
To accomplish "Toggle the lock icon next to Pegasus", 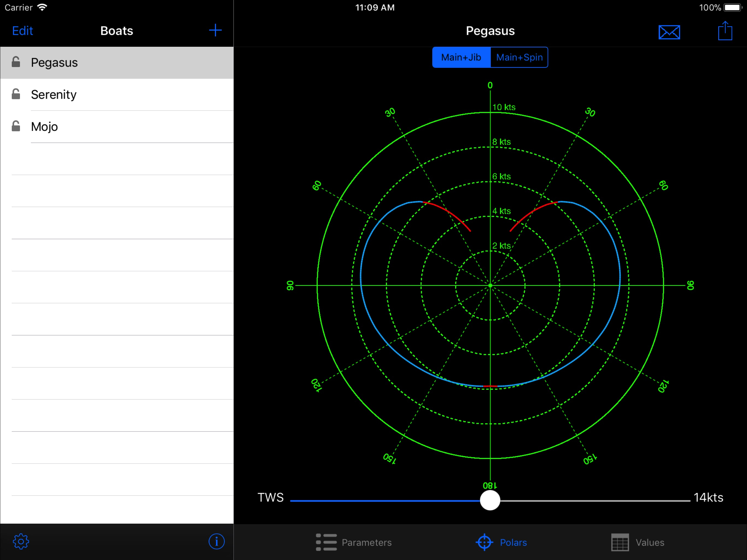I will (16, 62).
